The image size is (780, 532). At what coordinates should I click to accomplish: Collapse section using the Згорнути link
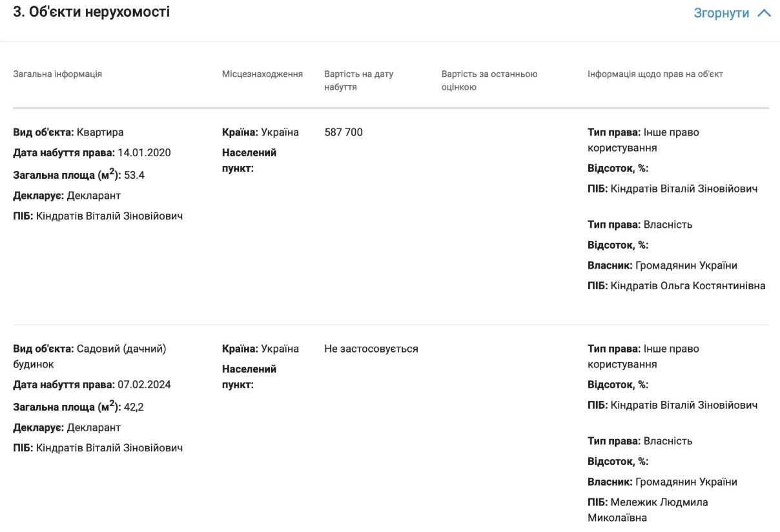[x=721, y=13]
